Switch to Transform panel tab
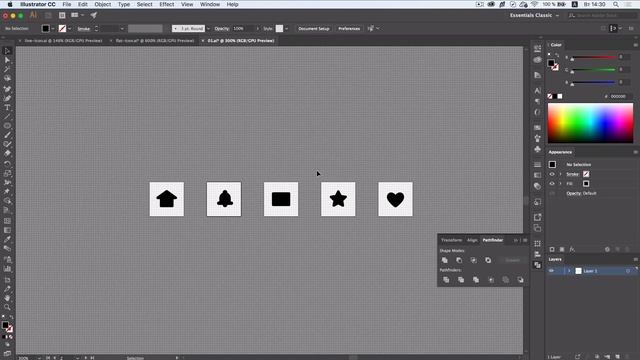The width and height of the screenshot is (640, 360). 451,240
